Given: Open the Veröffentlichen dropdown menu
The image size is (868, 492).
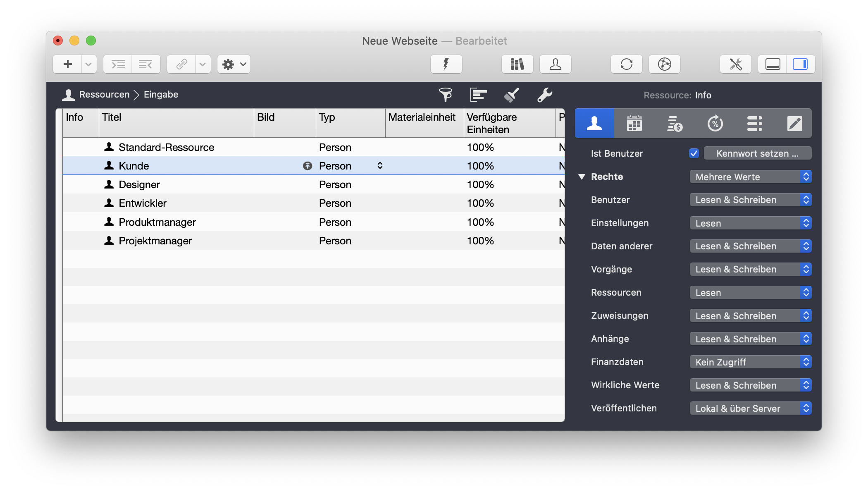Looking at the screenshot, I should (x=750, y=408).
